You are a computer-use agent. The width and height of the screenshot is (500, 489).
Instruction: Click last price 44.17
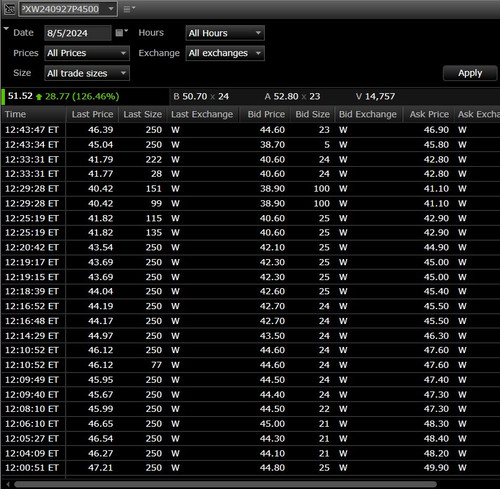101,321
